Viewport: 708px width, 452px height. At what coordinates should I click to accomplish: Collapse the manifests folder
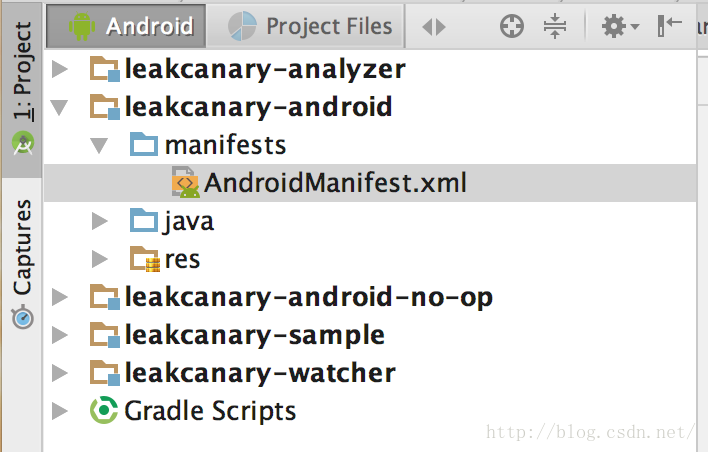point(99,146)
